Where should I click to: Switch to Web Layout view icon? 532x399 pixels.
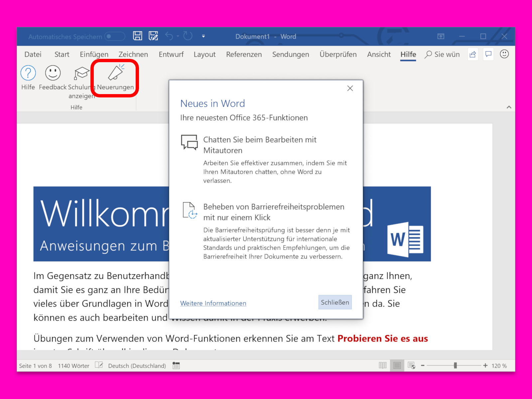(412, 365)
